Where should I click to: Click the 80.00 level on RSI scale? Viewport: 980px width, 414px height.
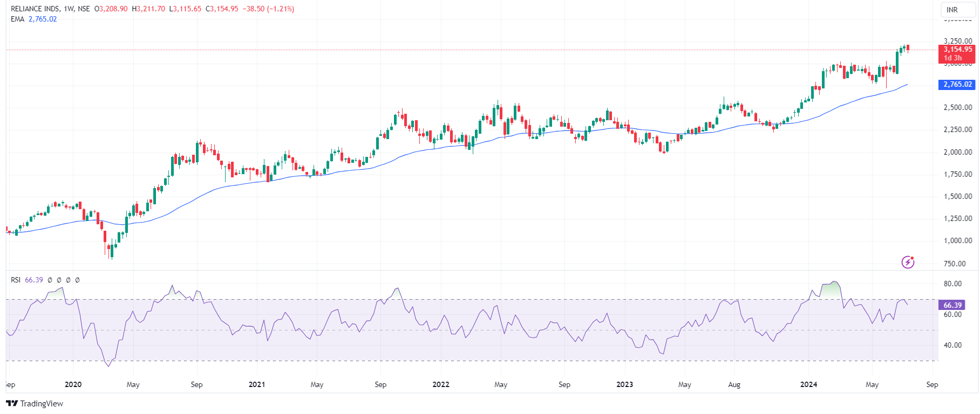pyautogui.click(x=952, y=284)
